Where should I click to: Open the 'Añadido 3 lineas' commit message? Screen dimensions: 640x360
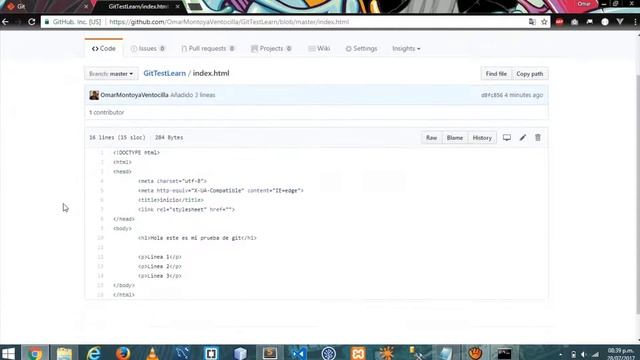coord(193,95)
